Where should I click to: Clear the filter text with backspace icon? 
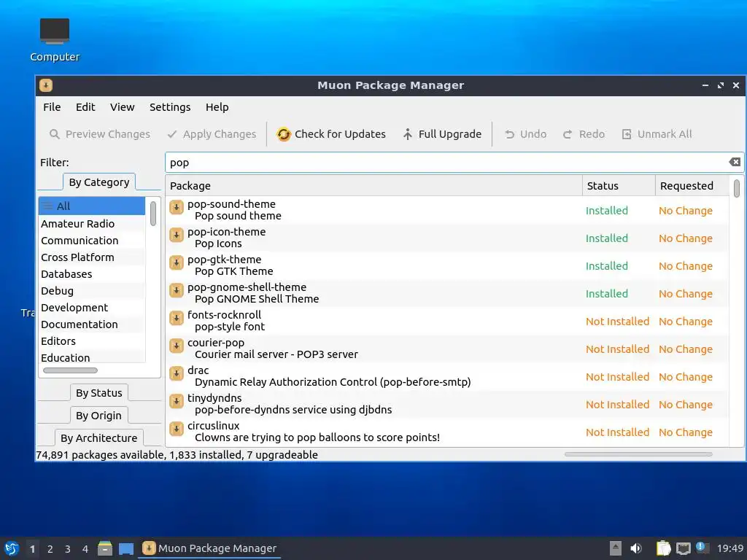735,162
